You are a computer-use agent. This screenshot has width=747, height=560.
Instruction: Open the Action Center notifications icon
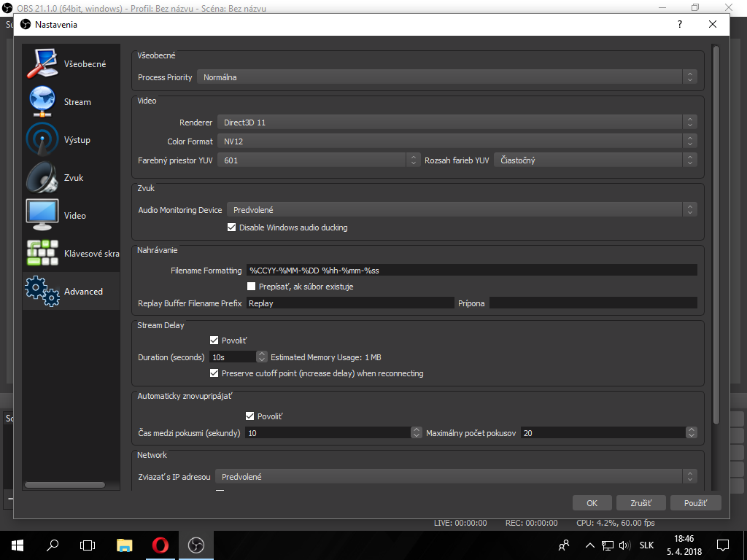pyautogui.click(x=723, y=545)
